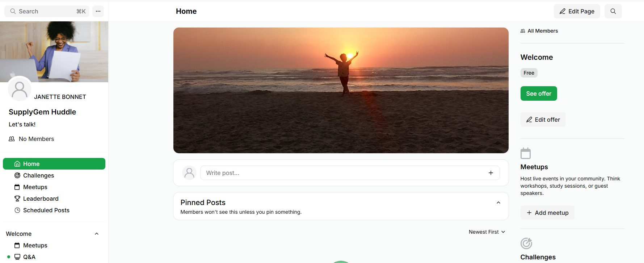This screenshot has width=644, height=263.
Task: Open the three-dots more options menu
Action: (98, 11)
